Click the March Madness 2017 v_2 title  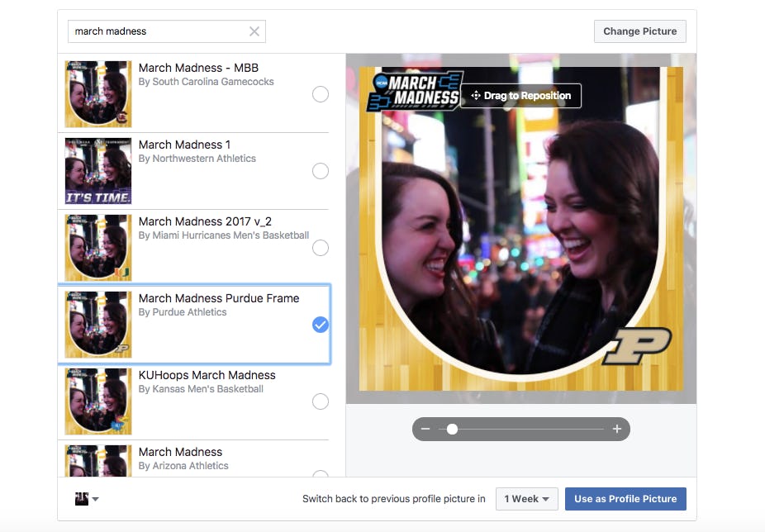pyautogui.click(x=205, y=221)
